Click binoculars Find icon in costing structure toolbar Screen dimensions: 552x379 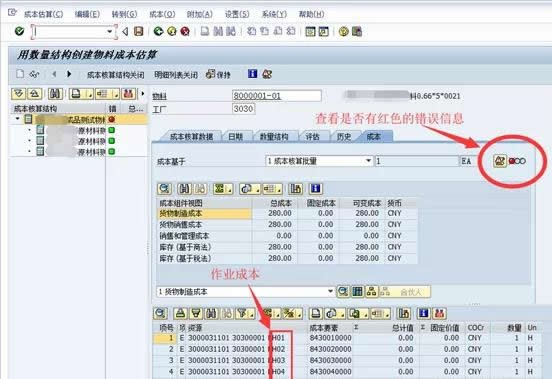[55, 94]
